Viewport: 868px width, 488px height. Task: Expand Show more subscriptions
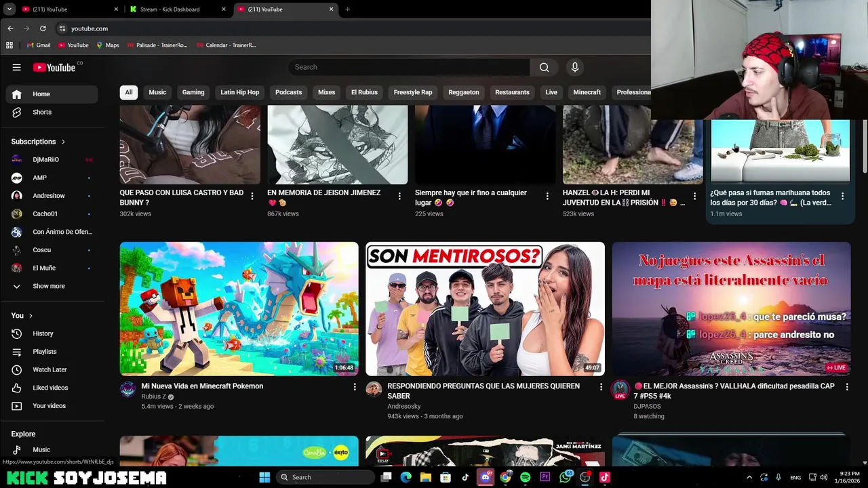pyautogui.click(x=52, y=286)
